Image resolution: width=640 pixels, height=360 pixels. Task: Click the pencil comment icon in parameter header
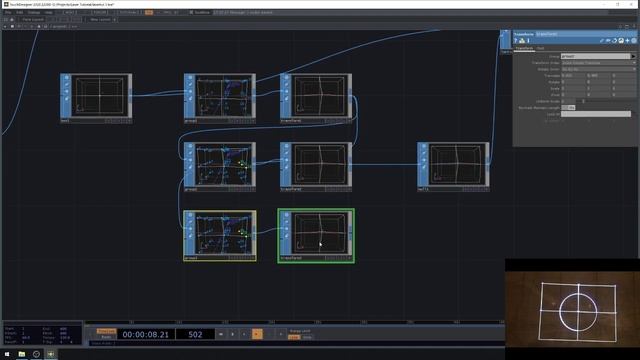point(602,40)
